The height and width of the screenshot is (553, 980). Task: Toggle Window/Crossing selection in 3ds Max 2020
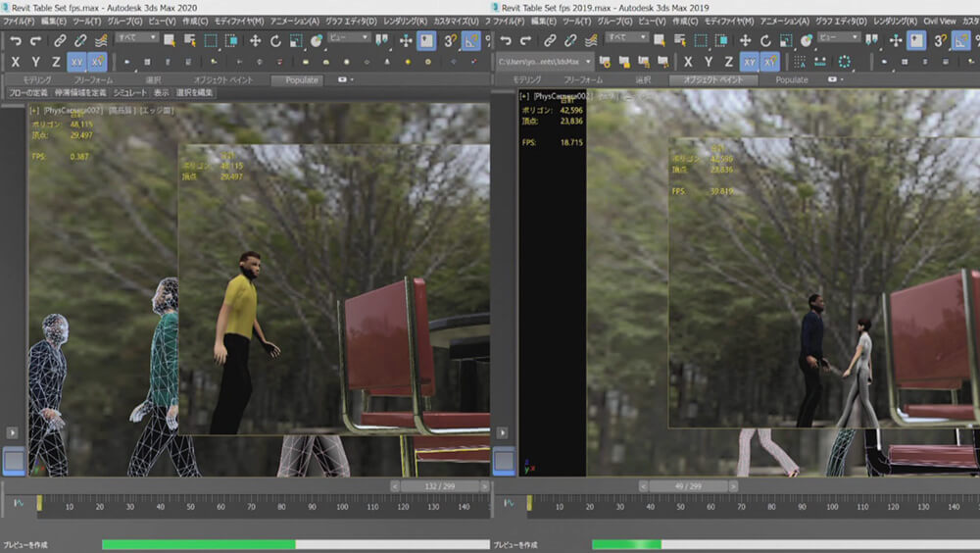pyautogui.click(x=231, y=41)
